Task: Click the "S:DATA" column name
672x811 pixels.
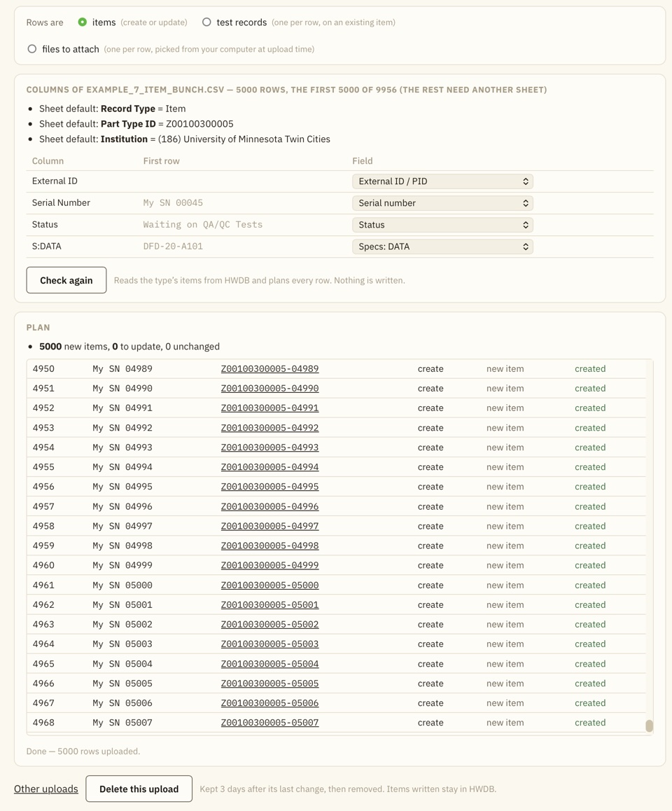Action: click(x=46, y=247)
